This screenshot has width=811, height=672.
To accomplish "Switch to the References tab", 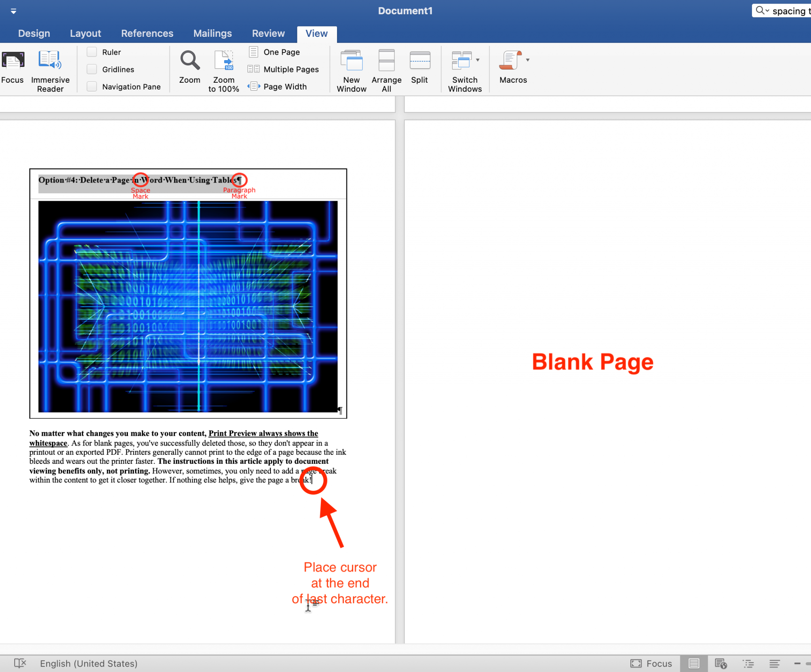I will (147, 33).
